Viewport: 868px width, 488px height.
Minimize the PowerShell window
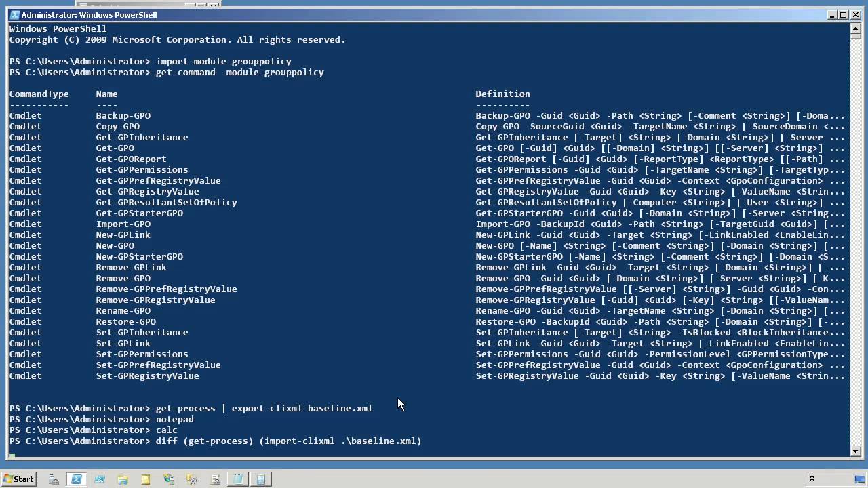click(833, 14)
